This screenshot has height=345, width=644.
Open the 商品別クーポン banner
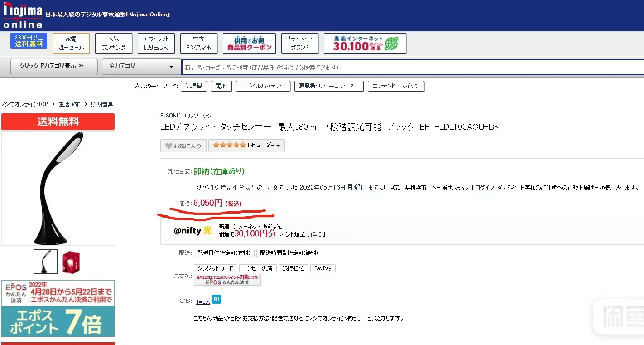pos(249,44)
